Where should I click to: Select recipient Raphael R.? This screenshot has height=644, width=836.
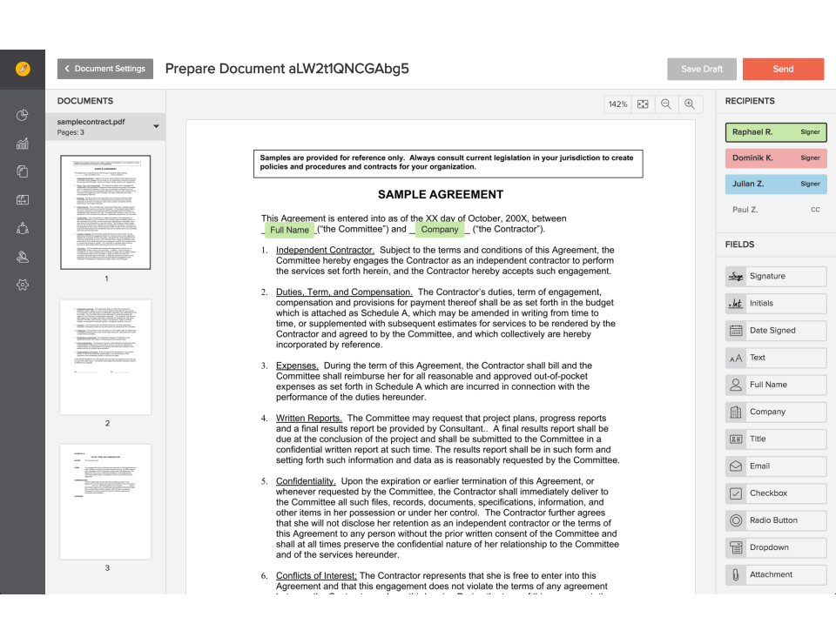pos(776,132)
